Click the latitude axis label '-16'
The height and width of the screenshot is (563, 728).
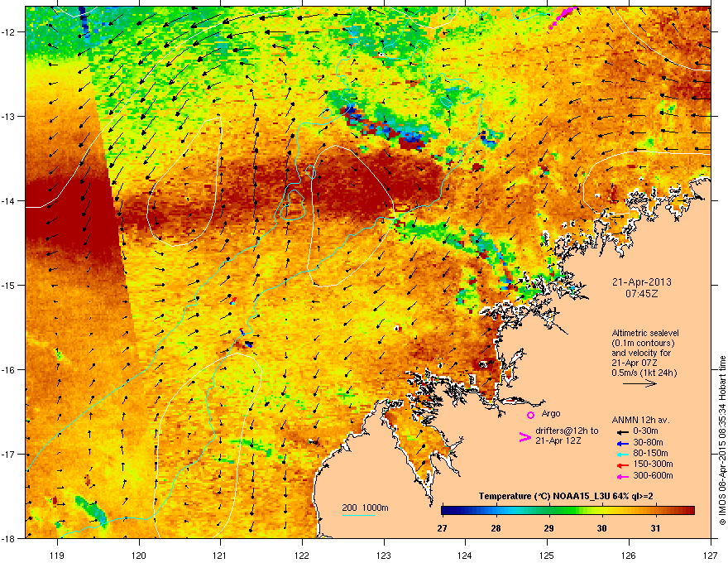point(9,370)
